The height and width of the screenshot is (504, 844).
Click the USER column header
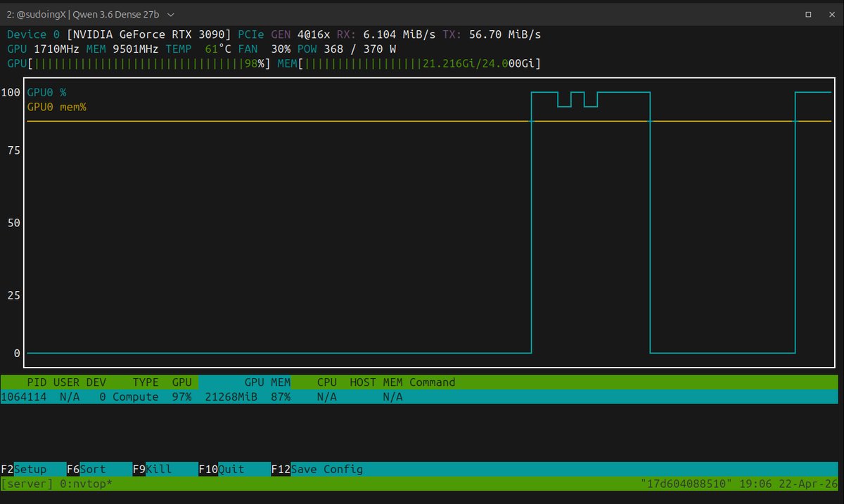[x=66, y=382]
